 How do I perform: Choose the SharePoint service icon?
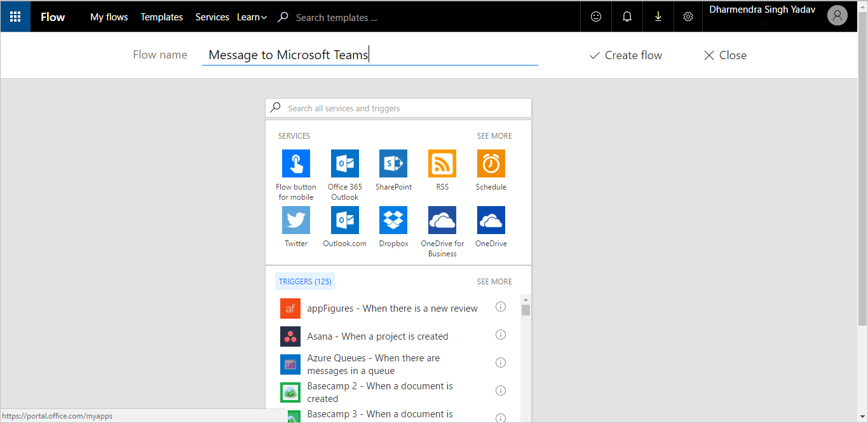[x=393, y=163]
